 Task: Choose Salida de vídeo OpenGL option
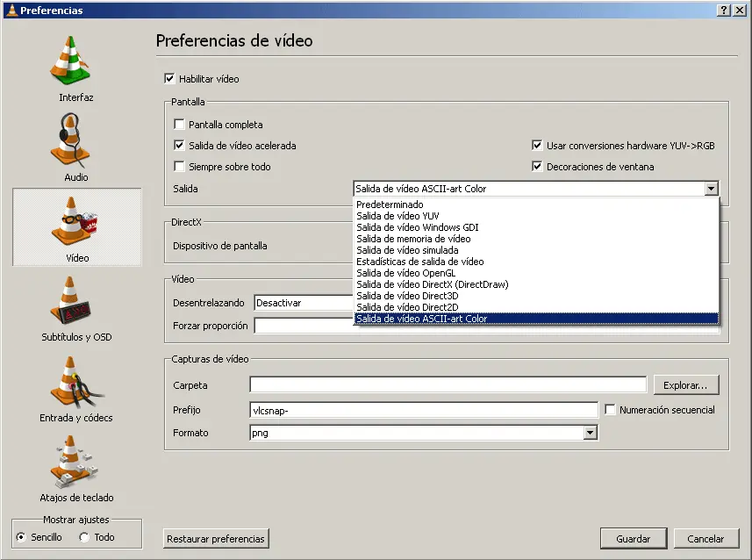pyautogui.click(x=405, y=273)
